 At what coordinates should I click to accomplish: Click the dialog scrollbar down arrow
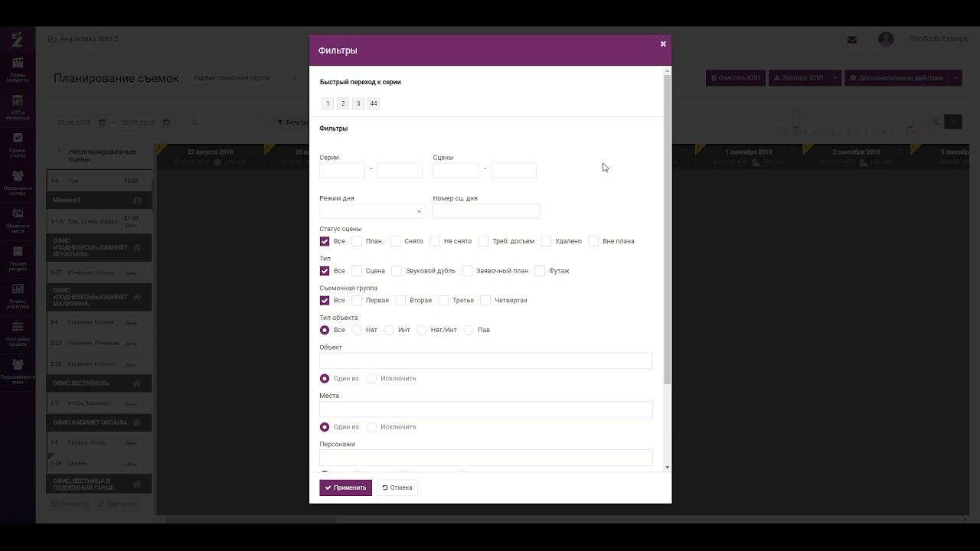(668, 467)
